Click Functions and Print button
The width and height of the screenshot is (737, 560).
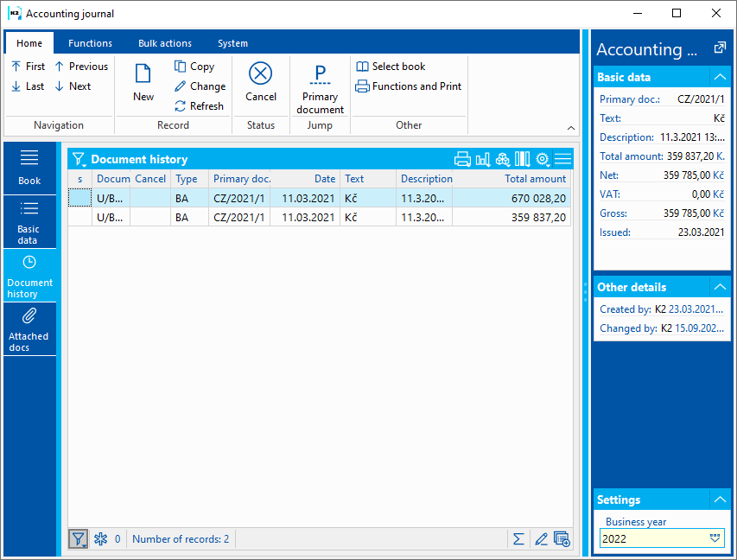click(409, 86)
